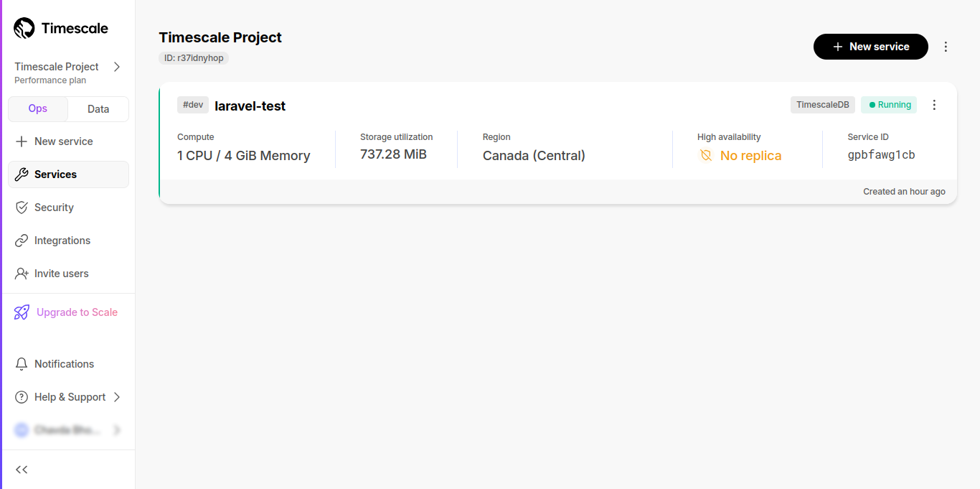Click the no-replica shield icon
This screenshot has width=980, height=489.
click(706, 156)
